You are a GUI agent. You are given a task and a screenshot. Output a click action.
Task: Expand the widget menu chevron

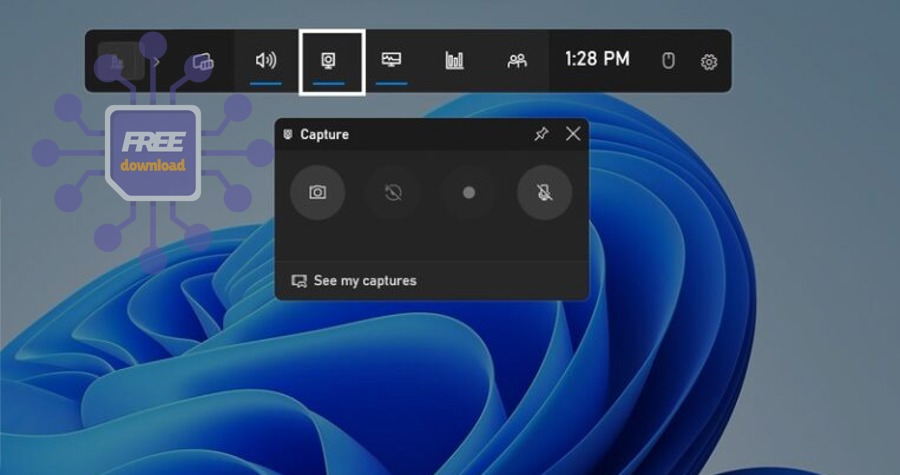(x=156, y=61)
